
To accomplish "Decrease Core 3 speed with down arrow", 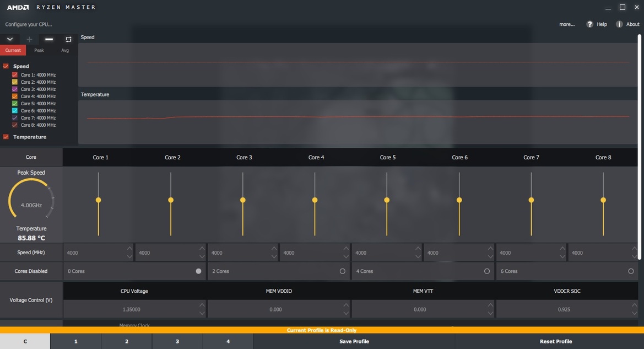I will click(274, 256).
